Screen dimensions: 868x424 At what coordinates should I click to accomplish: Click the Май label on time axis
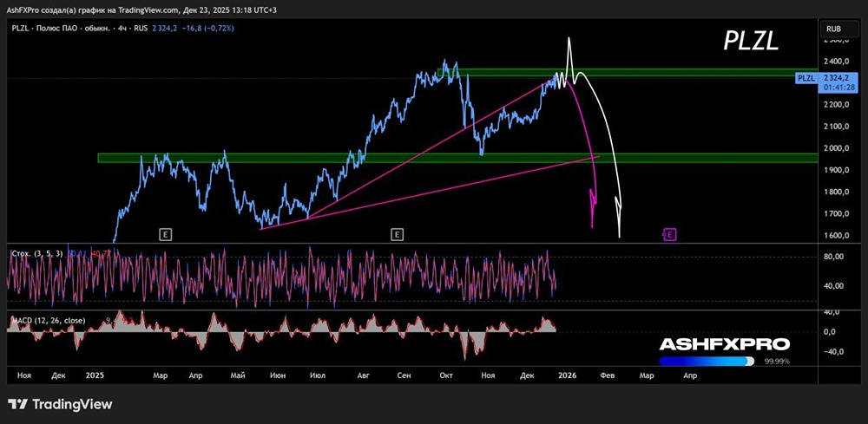click(x=239, y=375)
